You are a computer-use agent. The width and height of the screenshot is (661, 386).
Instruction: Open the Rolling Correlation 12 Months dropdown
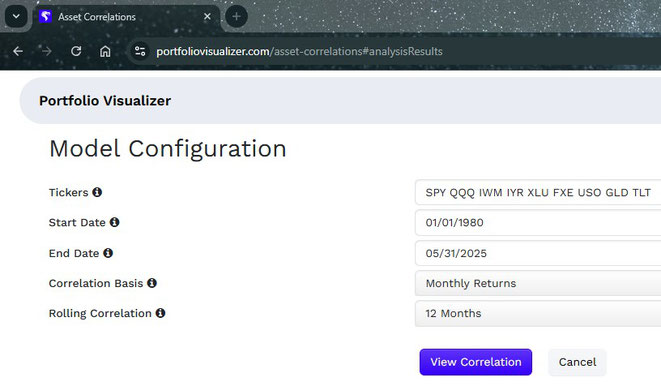pyautogui.click(x=538, y=314)
